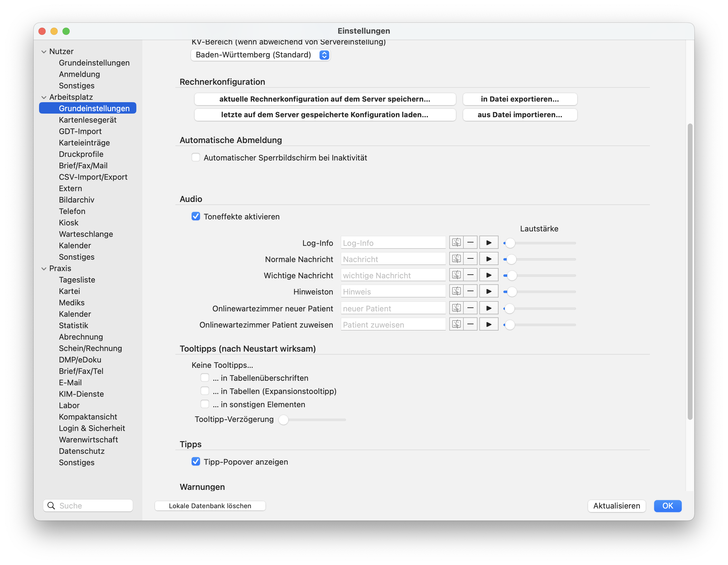728x565 pixels.
Task: Remove Onlinewartezimmer neuer Patient sound with minus
Action: [470, 308]
